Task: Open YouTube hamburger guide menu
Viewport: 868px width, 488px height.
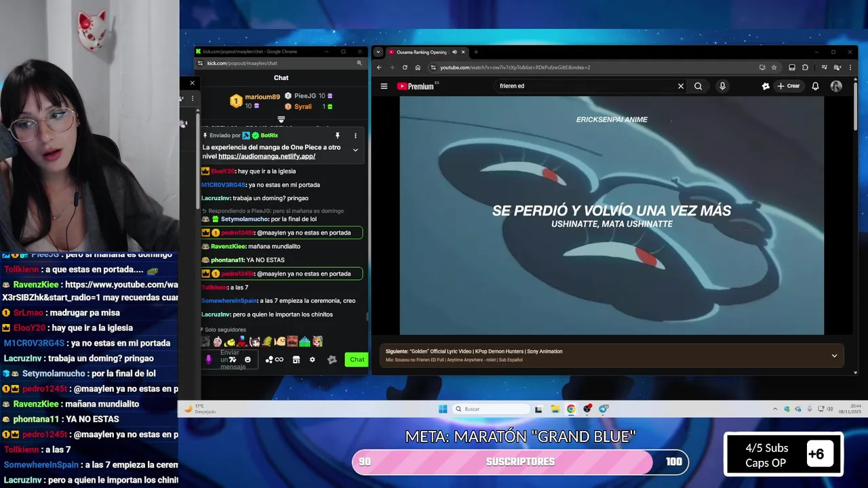Action: [384, 86]
